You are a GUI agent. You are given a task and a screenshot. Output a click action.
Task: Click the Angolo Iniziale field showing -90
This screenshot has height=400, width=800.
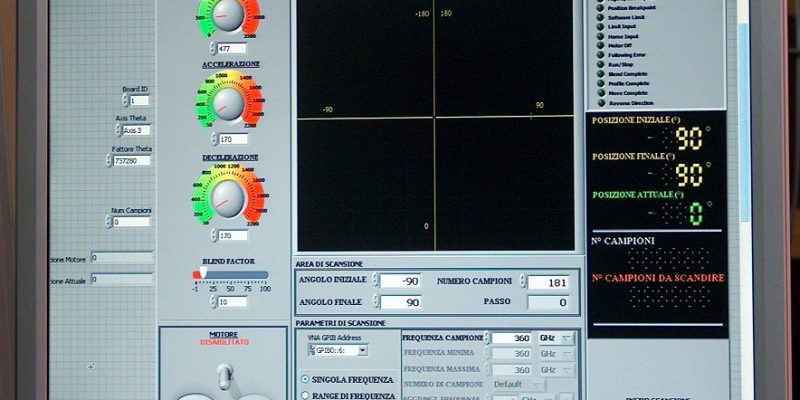click(401, 281)
